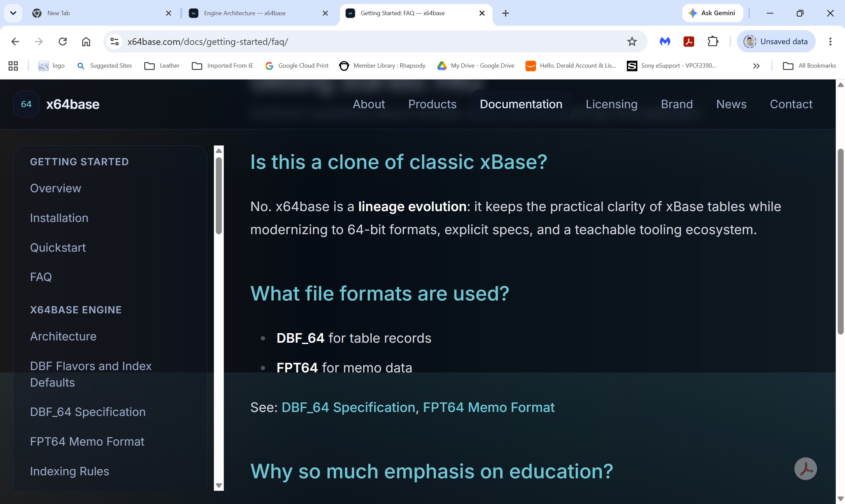Open FAQ in the docs sidebar

41,277
